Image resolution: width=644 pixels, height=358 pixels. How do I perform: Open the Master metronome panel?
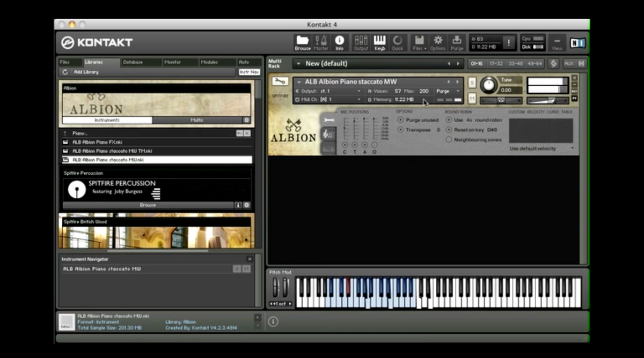tap(321, 42)
